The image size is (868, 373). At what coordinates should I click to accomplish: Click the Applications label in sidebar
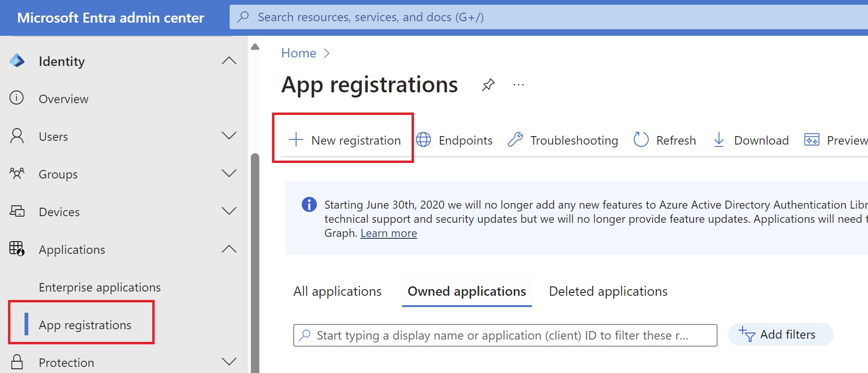(72, 250)
